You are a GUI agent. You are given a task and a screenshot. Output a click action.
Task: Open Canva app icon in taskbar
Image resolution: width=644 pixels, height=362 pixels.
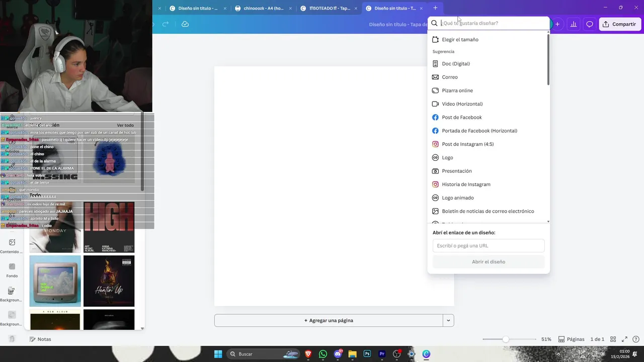pyautogui.click(x=426, y=354)
